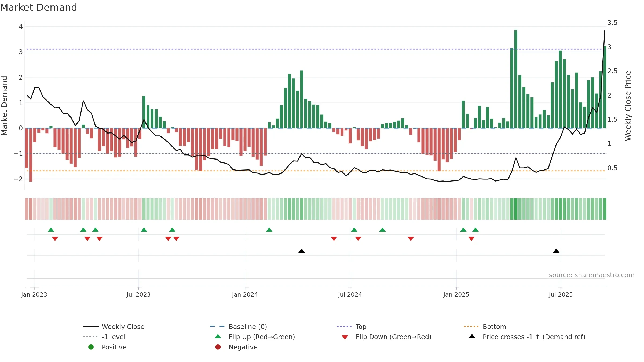Select green flip-up marker just after Jul 2024

pos(354,230)
